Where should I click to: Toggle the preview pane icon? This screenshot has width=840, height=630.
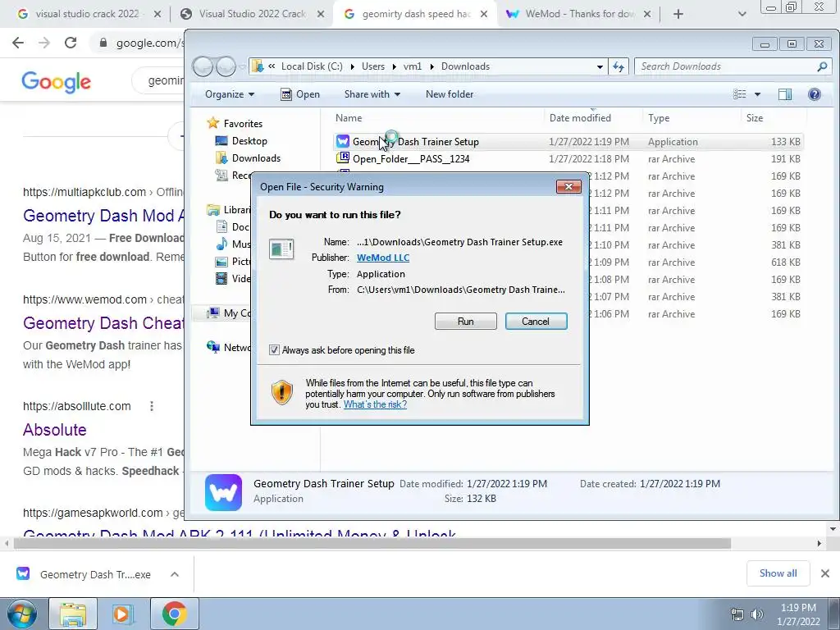tap(785, 94)
